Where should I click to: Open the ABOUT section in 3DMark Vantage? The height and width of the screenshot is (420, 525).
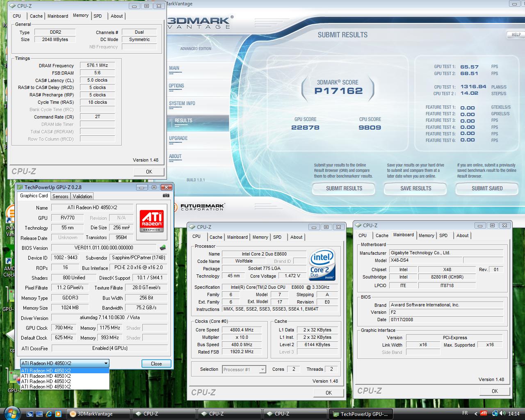click(x=175, y=156)
